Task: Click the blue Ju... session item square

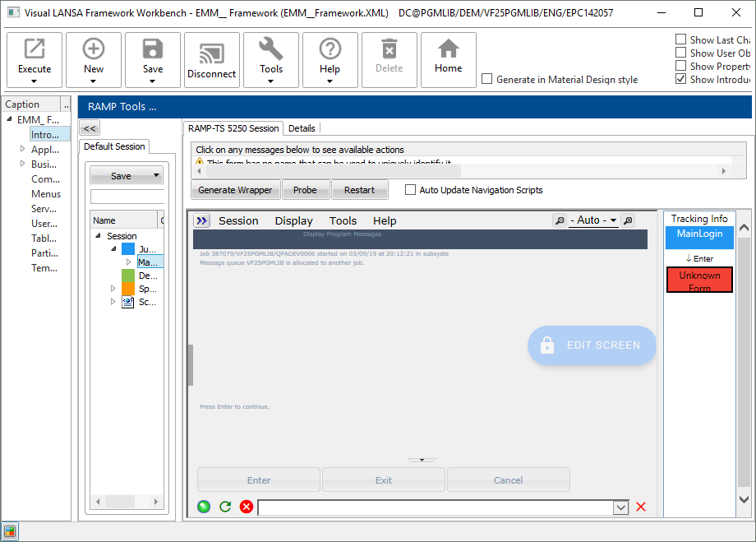Action: 128,249
